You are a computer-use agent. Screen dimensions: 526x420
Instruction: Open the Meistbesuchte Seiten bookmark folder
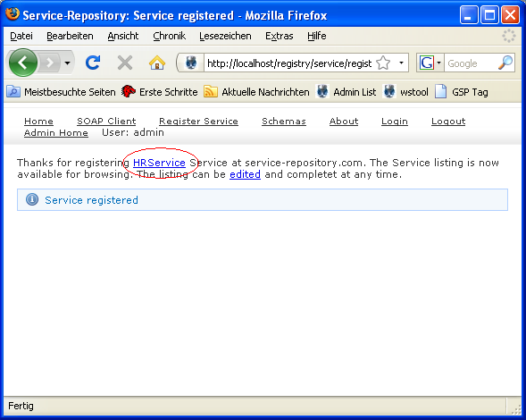pyautogui.click(x=61, y=92)
